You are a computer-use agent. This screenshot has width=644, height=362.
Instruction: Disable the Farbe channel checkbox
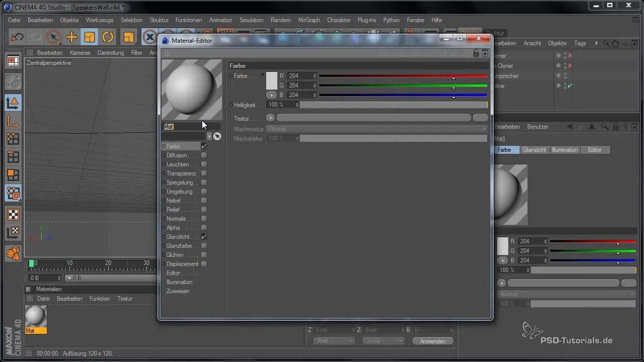(x=204, y=146)
